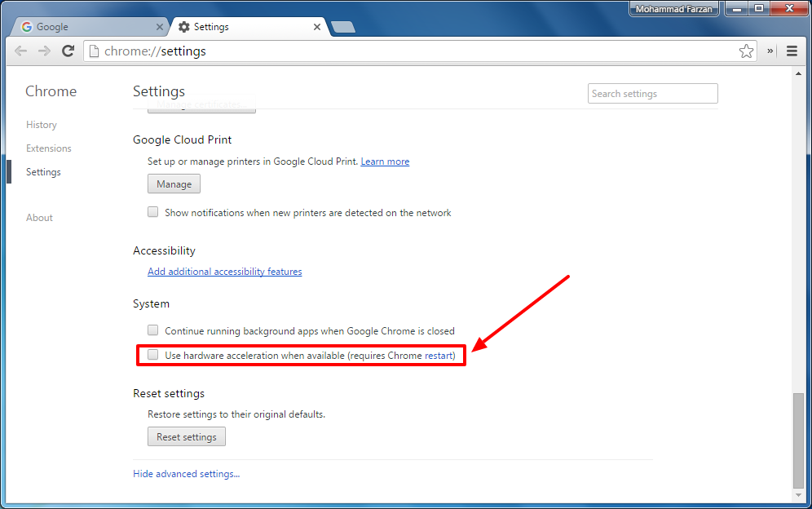This screenshot has width=812, height=509.
Task: Click the Reset settings section heading
Action: pyautogui.click(x=169, y=393)
